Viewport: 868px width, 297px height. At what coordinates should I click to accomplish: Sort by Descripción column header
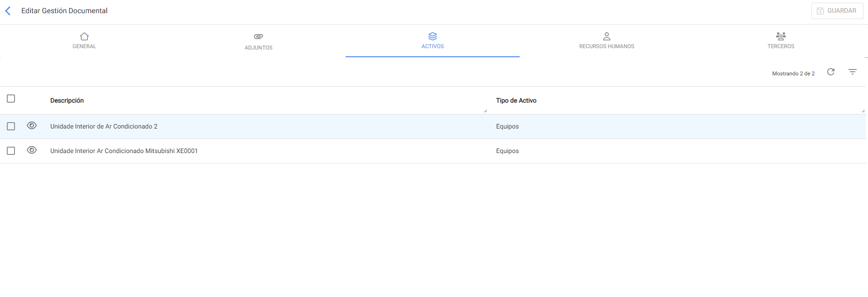[67, 100]
